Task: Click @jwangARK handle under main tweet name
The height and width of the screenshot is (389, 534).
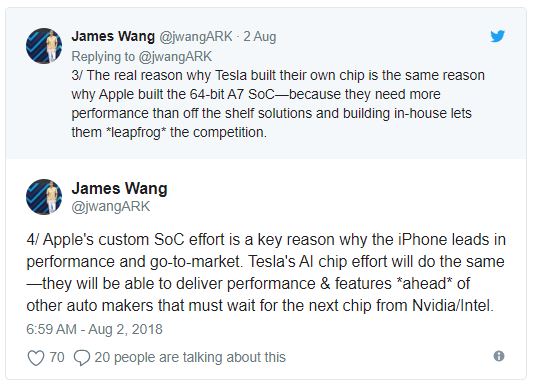Action: (x=111, y=206)
